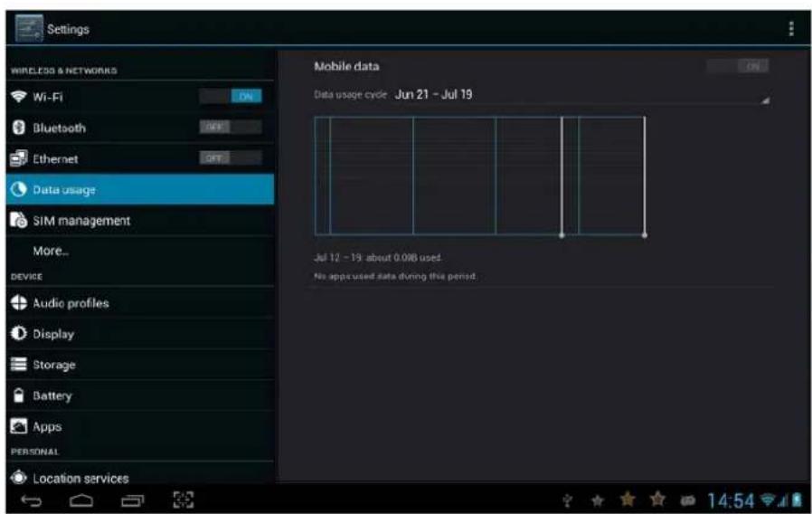
Task: Go to the home screen via Home button
Action: coord(81,500)
